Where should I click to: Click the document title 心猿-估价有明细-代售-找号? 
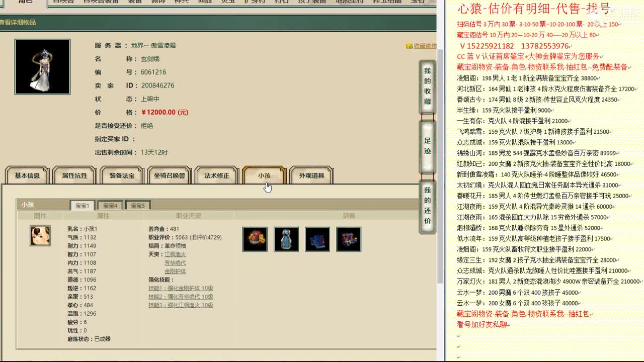coord(534,9)
